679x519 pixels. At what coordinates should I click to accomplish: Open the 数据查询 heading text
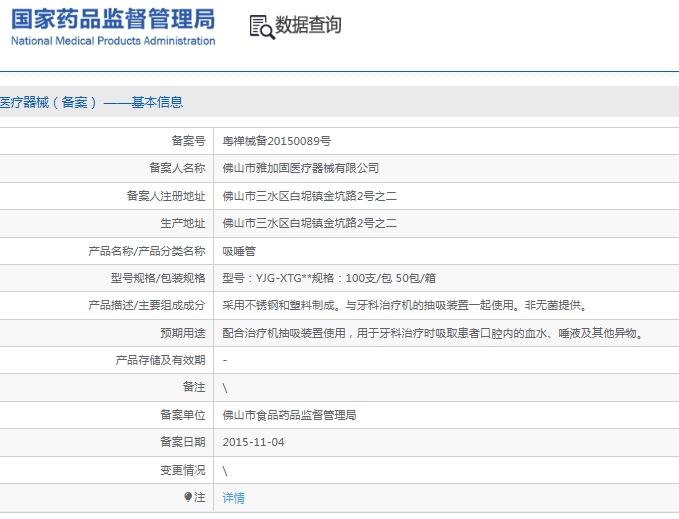[308, 25]
